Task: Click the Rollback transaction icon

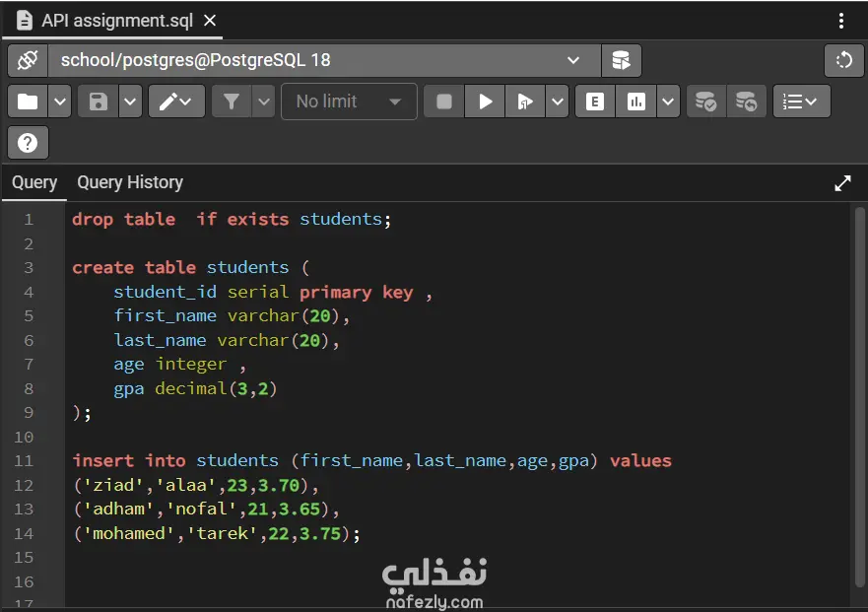Action: 746,102
